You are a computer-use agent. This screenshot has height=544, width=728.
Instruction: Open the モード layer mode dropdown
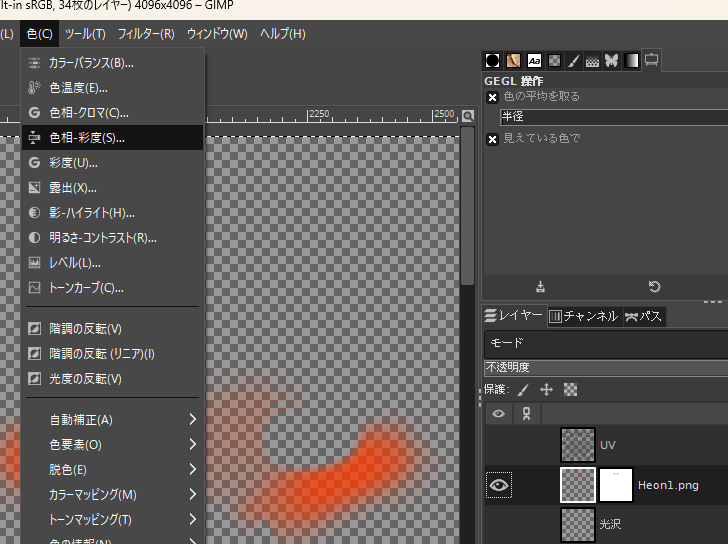pos(606,343)
